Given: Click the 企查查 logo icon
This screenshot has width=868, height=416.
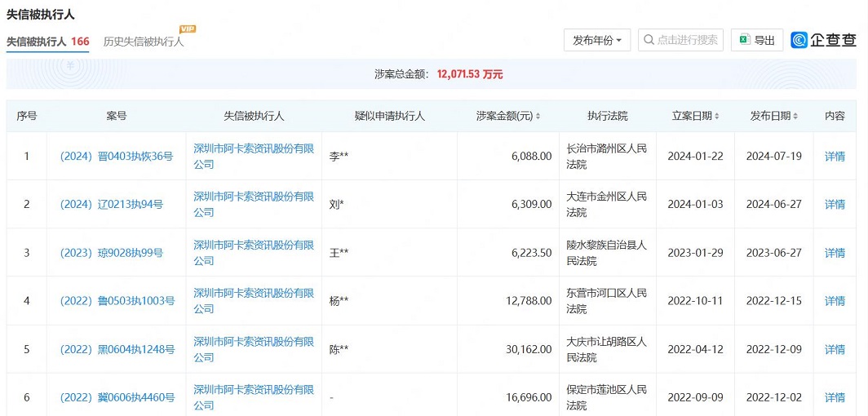Looking at the screenshot, I should (799, 40).
